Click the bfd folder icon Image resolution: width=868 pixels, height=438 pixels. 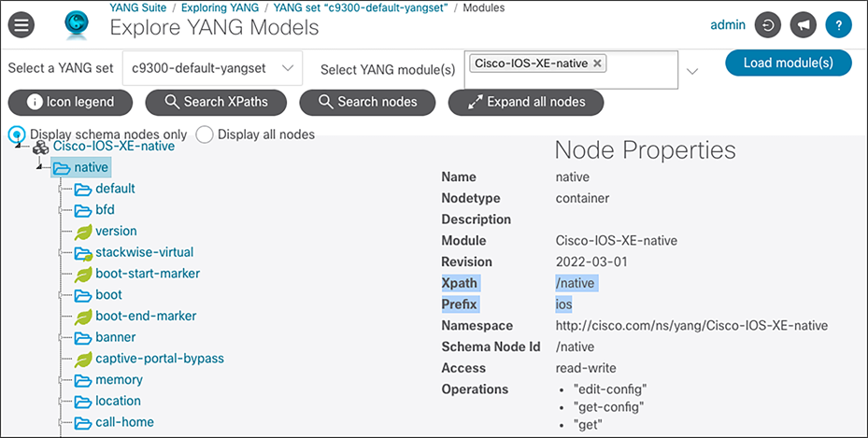(x=83, y=210)
